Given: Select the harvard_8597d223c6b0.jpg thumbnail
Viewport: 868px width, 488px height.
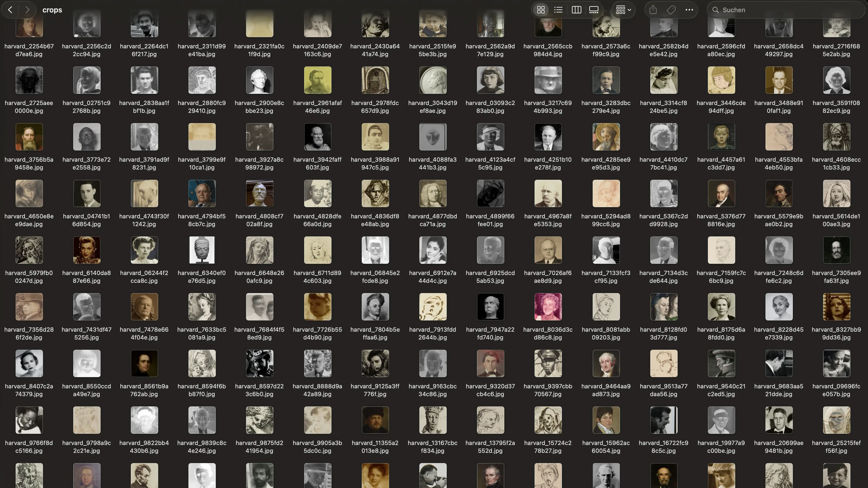Looking at the screenshot, I should coord(259,363).
